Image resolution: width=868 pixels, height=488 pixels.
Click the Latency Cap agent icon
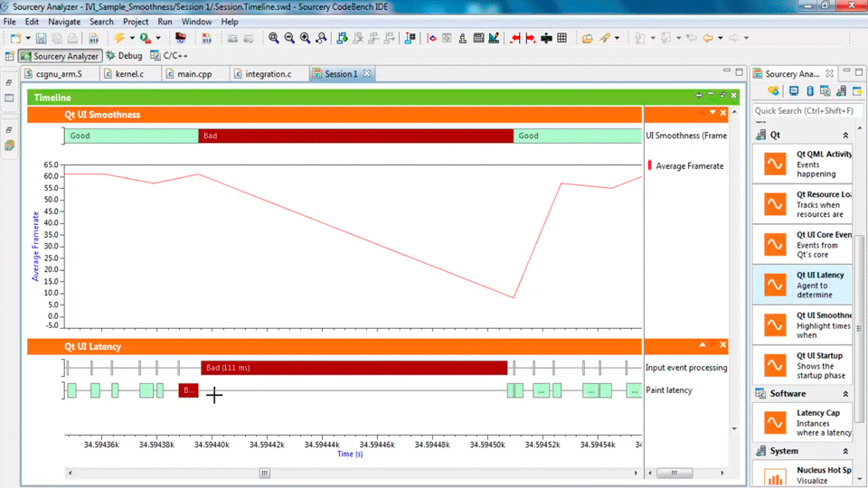pyautogui.click(x=775, y=423)
